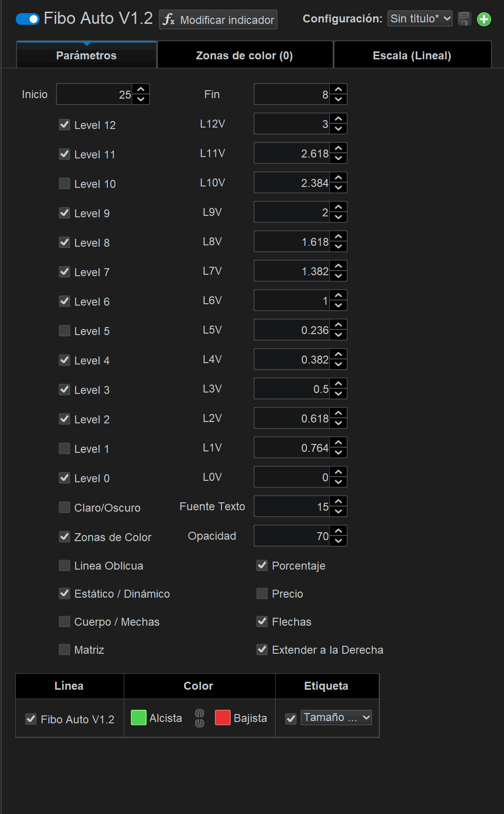The height and width of the screenshot is (814, 504).
Task: Open the Escala (Lineal) tab
Action: click(412, 56)
